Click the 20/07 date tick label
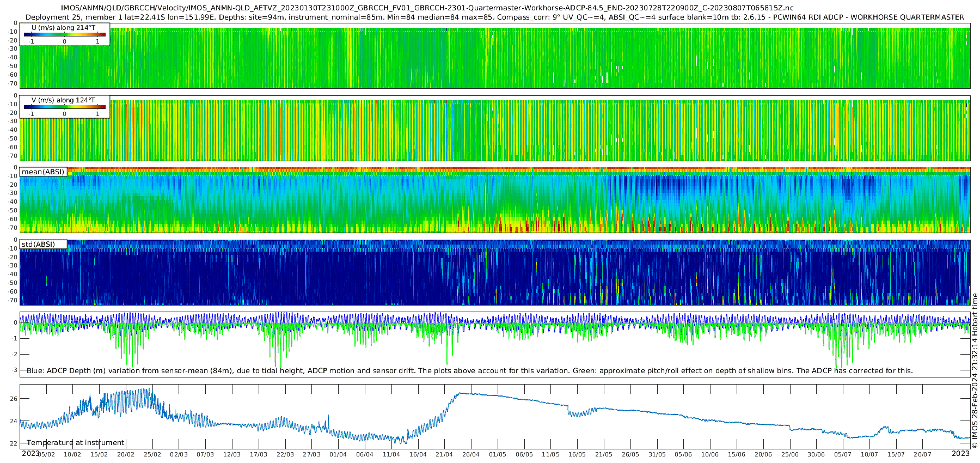980x463 pixels. (x=922, y=454)
